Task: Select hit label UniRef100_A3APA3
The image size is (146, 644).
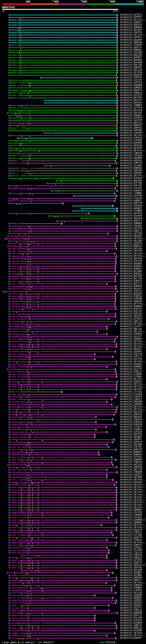Action: pos(131,191)
